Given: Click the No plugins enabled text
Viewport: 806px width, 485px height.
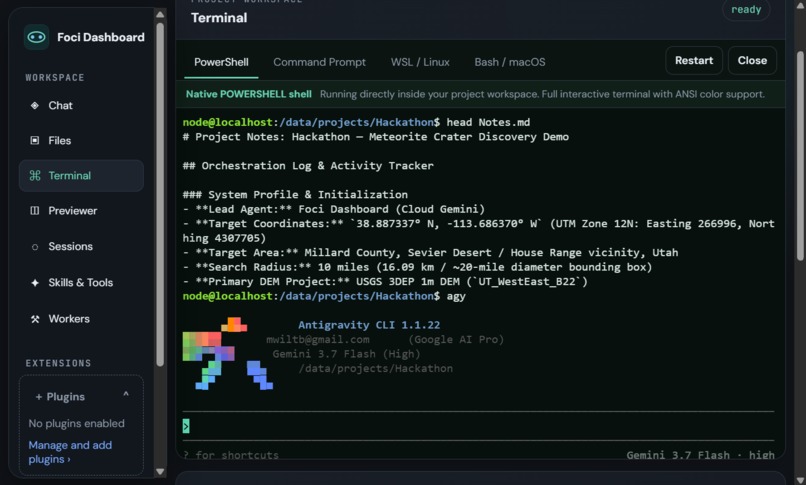Looking at the screenshot, I should tap(77, 423).
